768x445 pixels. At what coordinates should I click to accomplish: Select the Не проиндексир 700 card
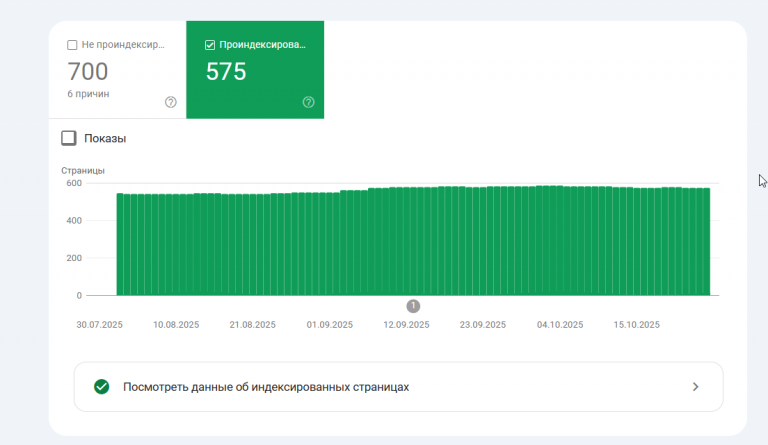(x=118, y=70)
